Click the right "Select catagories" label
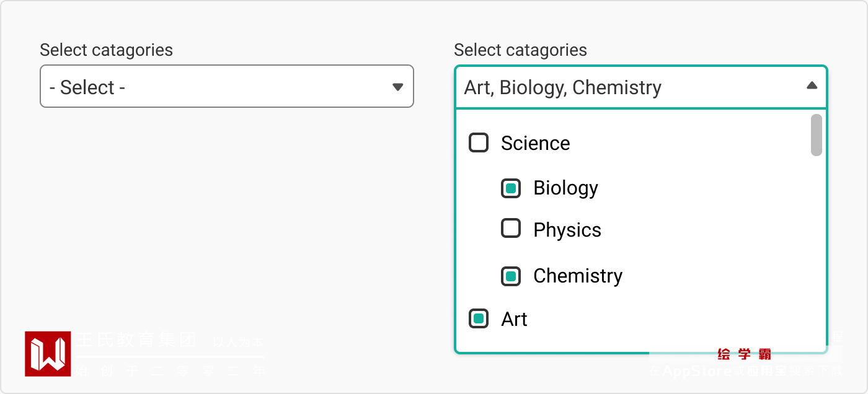868x394 pixels. [520, 50]
